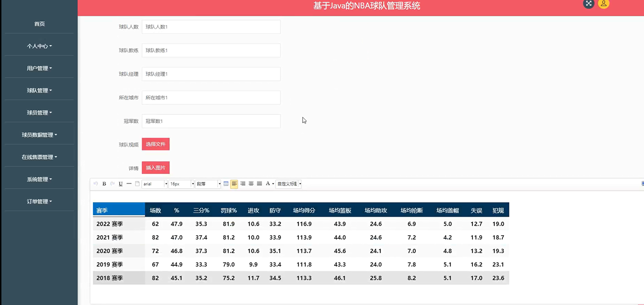Click the 2021 赛季 row label
This screenshot has height=305, width=644.
pos(110,237)
